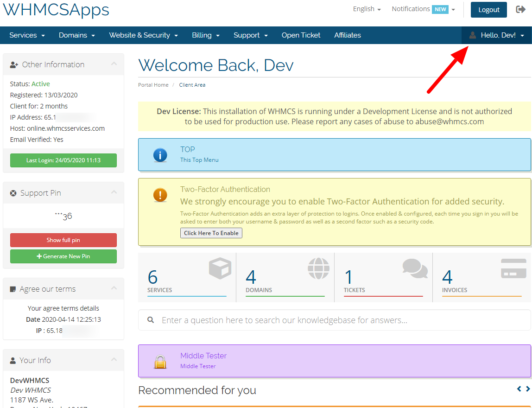The height and width of the screenshot is (408, 532).
Task: Click Show full pin button
Action: click(63, 240)
